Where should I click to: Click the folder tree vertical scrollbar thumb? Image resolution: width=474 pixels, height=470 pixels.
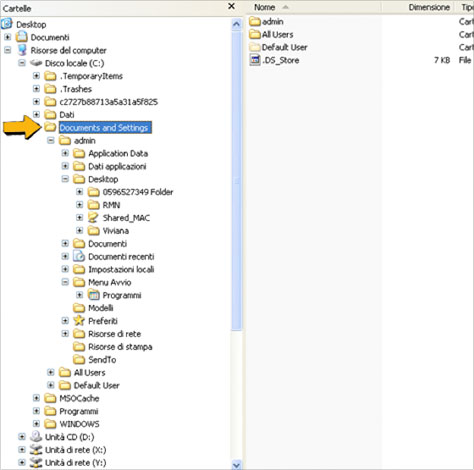[x=236, y=181]
